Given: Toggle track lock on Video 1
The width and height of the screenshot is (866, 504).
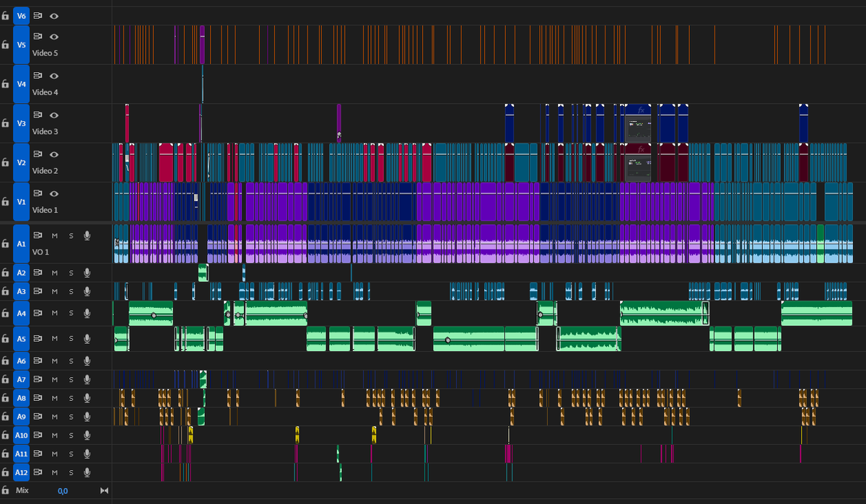Looking at the screenshot, I should pyautogui.click(x=5, y=202).
